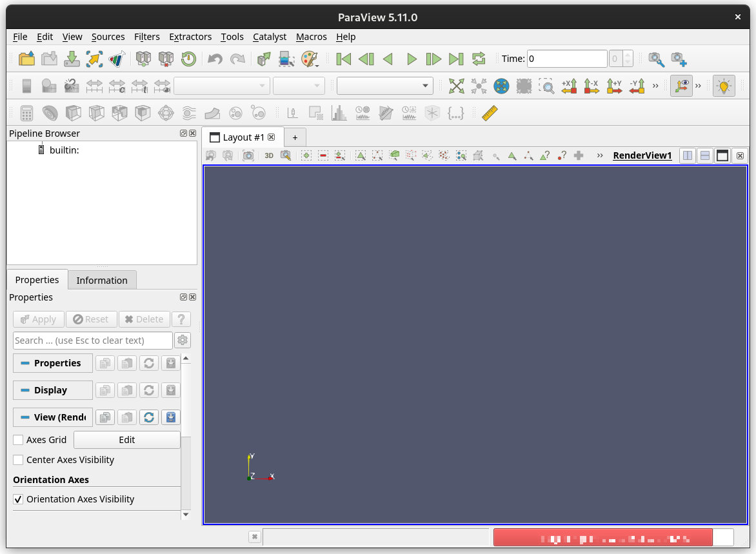The height and width of the screenshot is (554, 756).
Task: Open the Sources menu
Action: click(108, 37)
